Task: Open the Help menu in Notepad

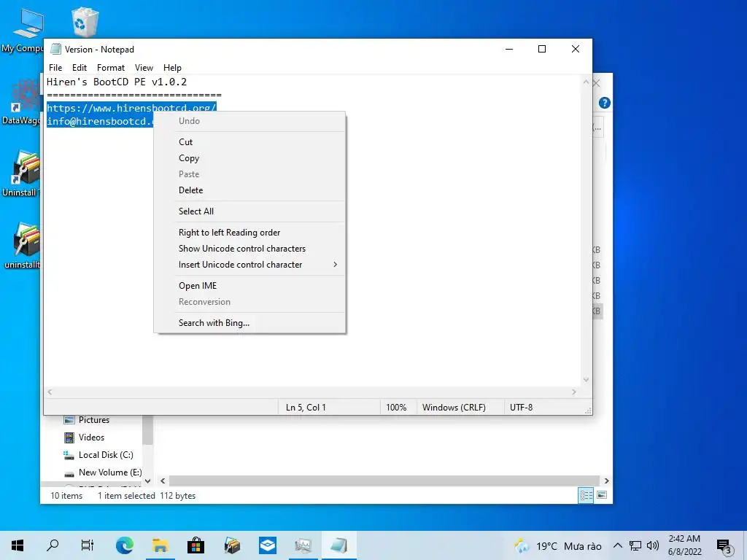Action: coord(172,68)
